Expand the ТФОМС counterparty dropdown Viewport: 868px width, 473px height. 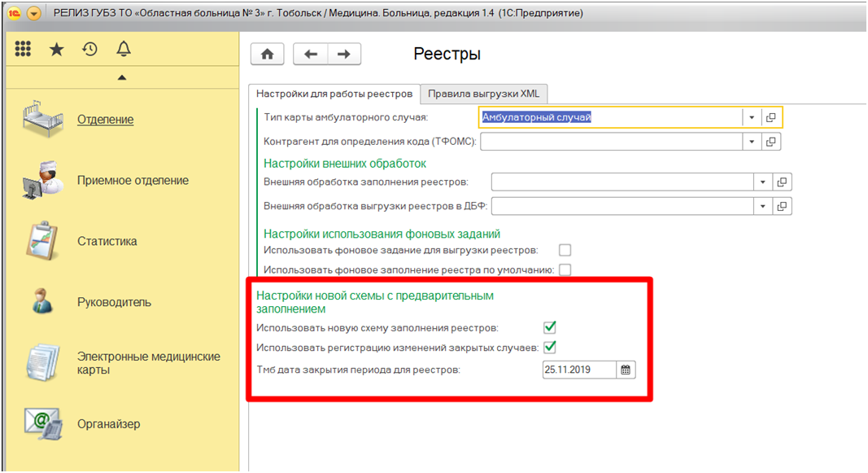click(752, 142)
